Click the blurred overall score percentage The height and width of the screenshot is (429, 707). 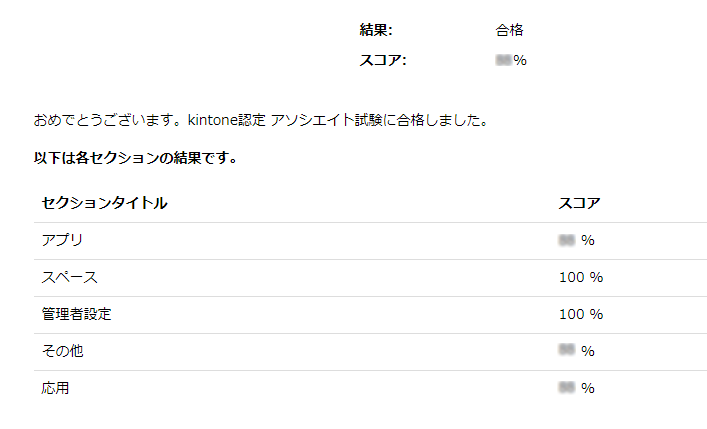point(511,60)
